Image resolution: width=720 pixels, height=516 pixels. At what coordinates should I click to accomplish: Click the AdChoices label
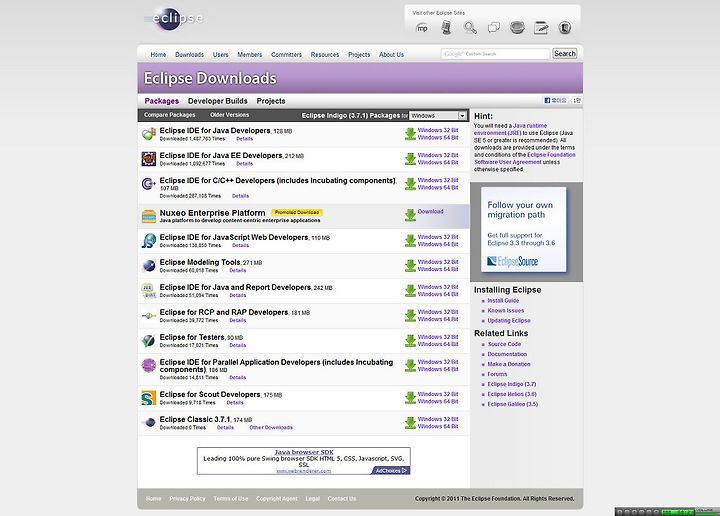391,471
